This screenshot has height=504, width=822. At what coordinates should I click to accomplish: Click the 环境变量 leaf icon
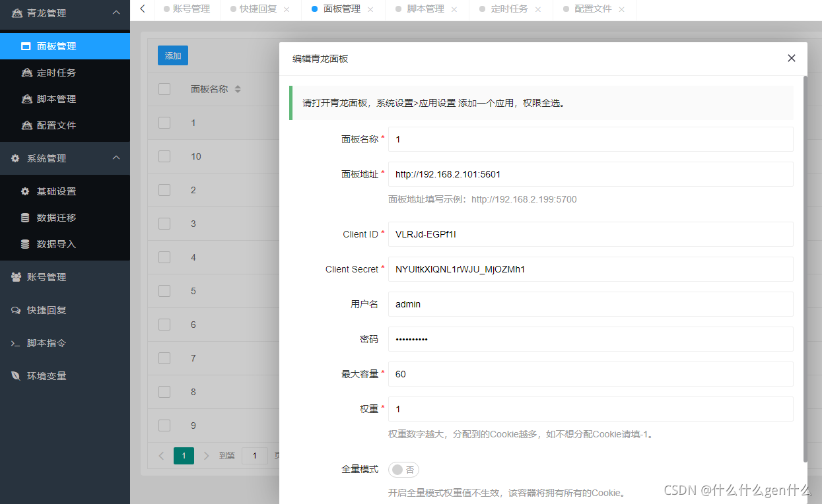pyautogui.click(x=16, y=376)
